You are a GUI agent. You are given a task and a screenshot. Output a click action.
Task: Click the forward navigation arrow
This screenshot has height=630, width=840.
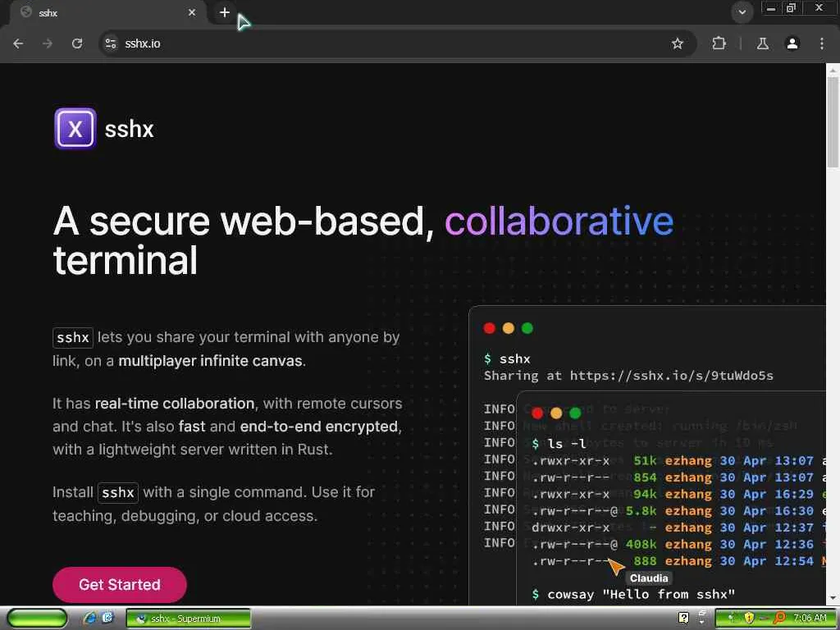pos(48,43)
